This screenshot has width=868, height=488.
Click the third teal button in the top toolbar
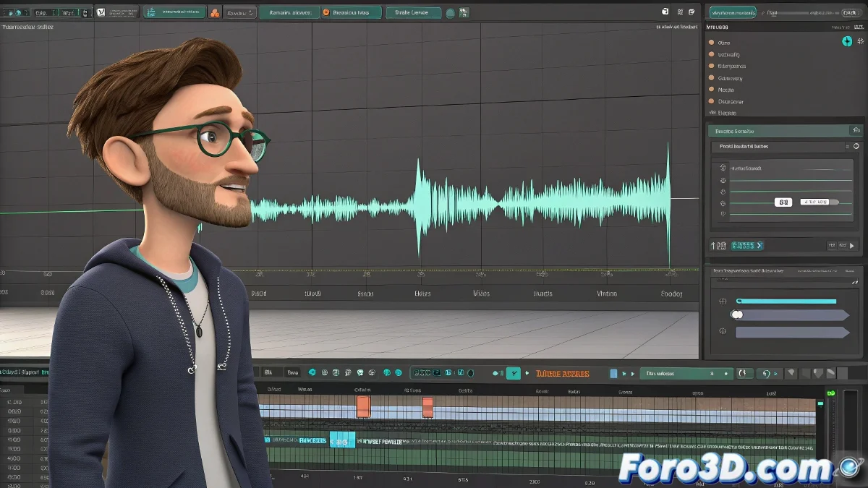[413, 12]
